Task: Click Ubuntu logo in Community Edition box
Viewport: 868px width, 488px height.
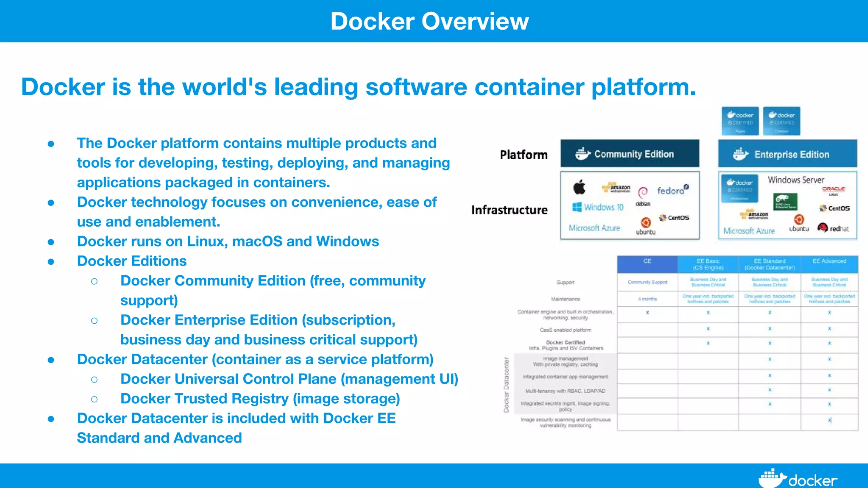Action: 645,223
